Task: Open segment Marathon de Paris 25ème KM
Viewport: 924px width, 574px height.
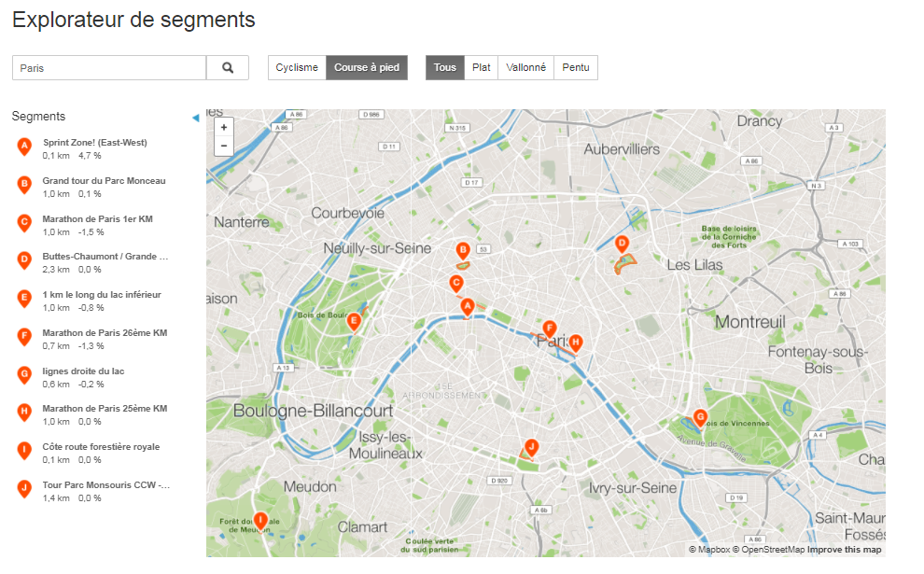Action: (105, 409)
